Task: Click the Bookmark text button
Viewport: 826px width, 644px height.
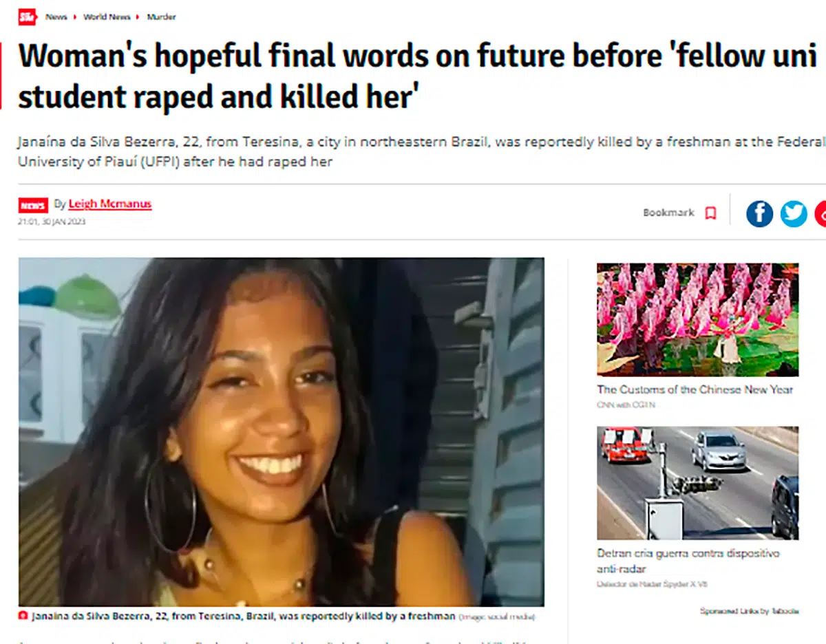Action: click(668, 213)
